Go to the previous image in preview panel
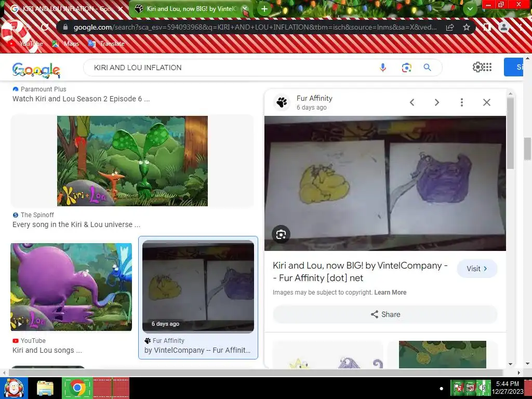 coord(412,102)
